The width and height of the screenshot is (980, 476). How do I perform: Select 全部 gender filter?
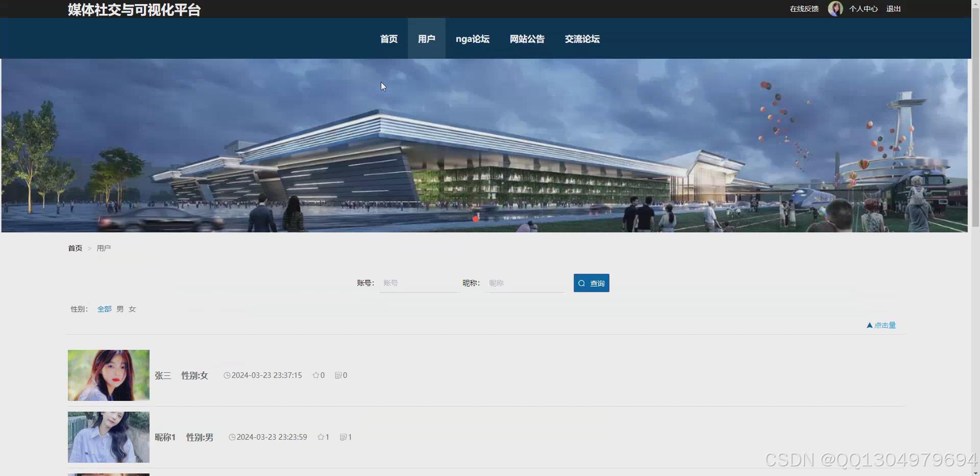pyautogui.click(x=104, y=309)
